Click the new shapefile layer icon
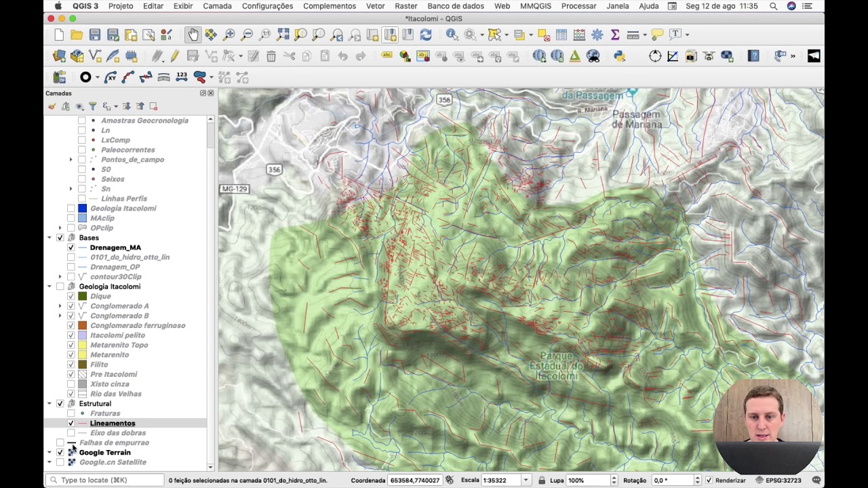The image size is (868, 488). point(95,56)
